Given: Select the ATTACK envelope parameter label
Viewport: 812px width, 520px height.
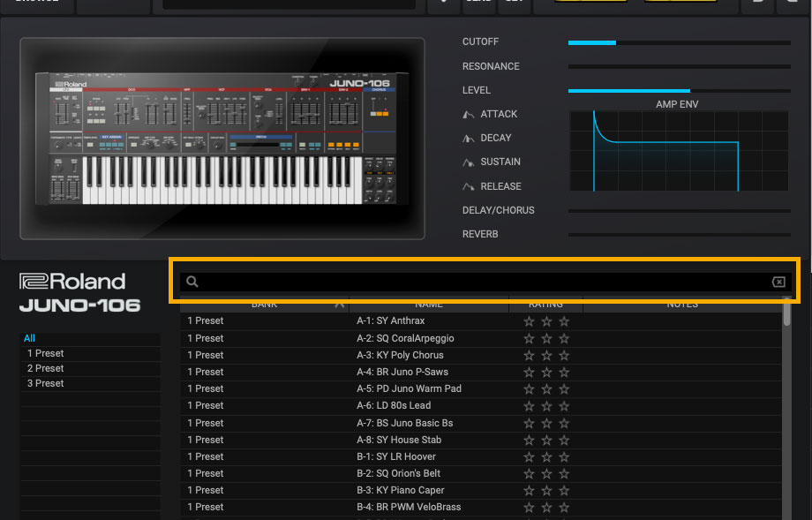Looking at the screenshot, I should tap(499, 114).
